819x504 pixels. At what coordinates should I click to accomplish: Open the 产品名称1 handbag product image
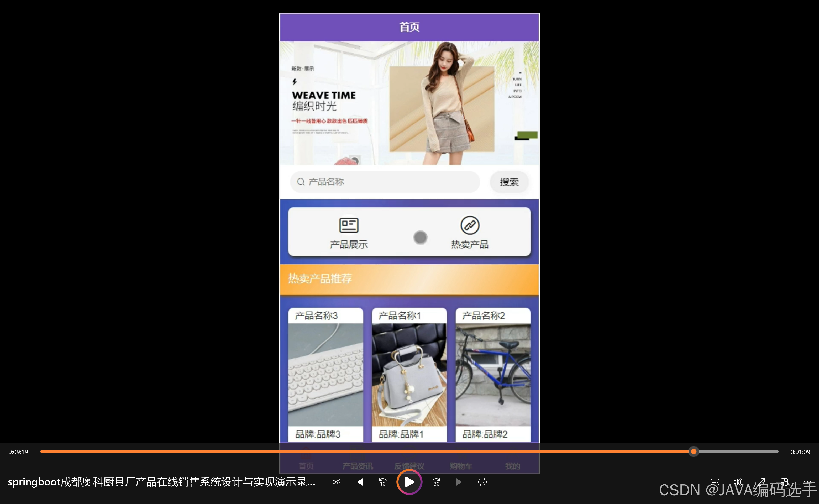click(409, 375)
